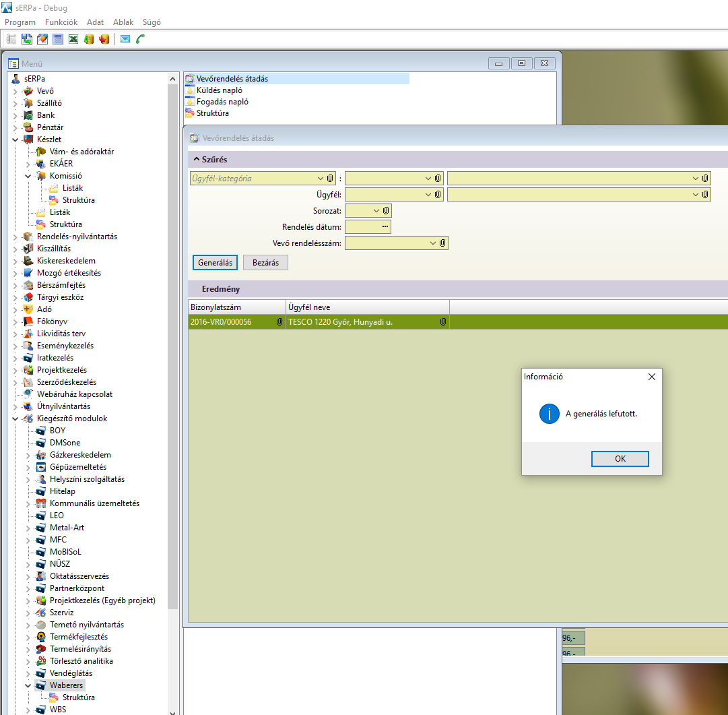Click the email envelope toolbar icon

click(x=125, y=39)
